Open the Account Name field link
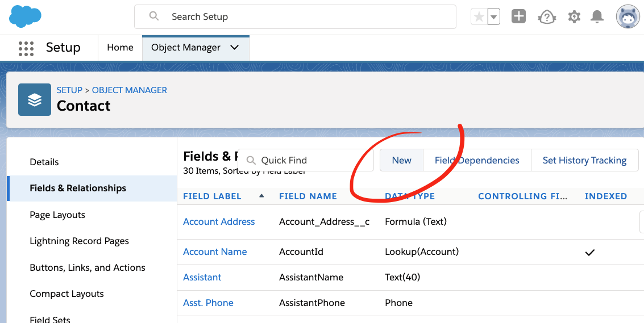Viewport: 644px width, 323px height. click(215, 251)
